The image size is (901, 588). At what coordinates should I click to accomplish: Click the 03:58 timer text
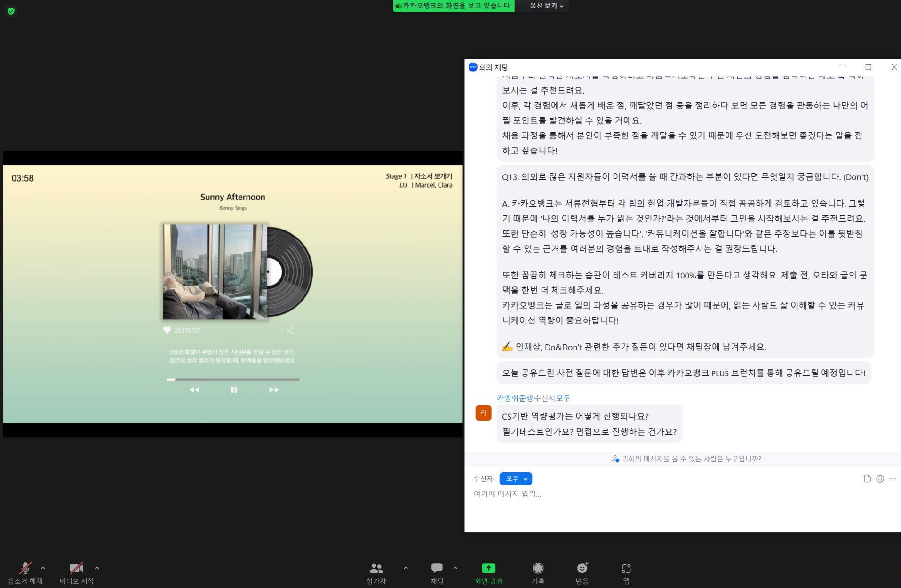[x=23, y=178]
